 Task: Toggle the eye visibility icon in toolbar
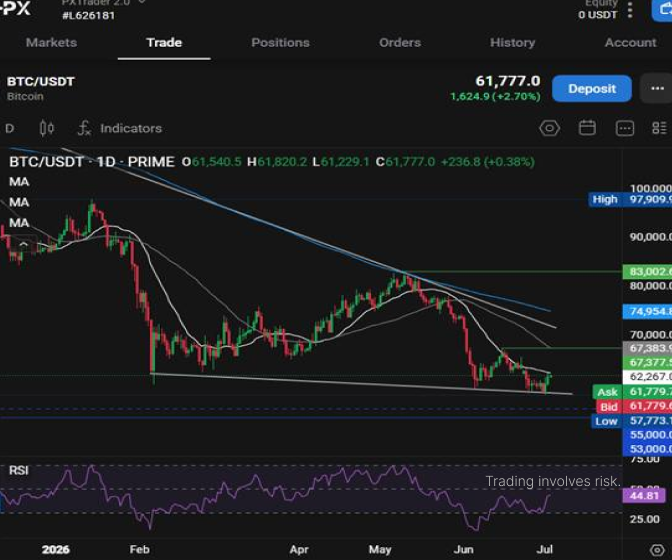(549, 128)
